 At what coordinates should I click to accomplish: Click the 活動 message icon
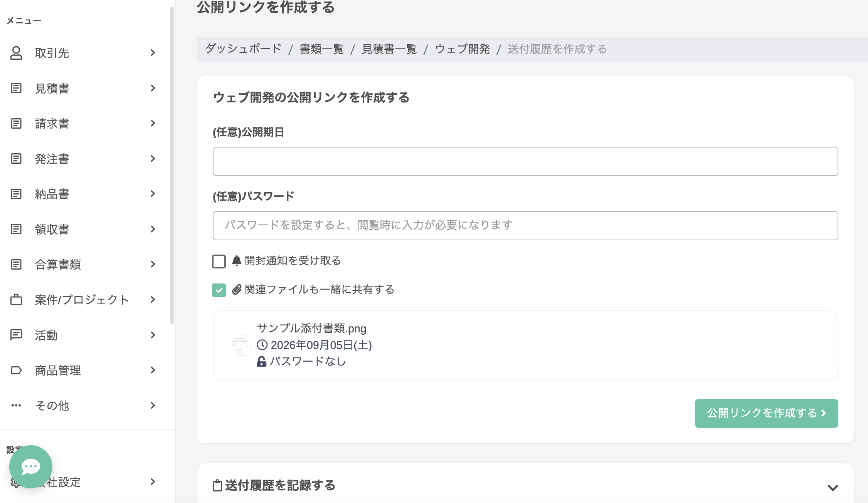point(16,335)
